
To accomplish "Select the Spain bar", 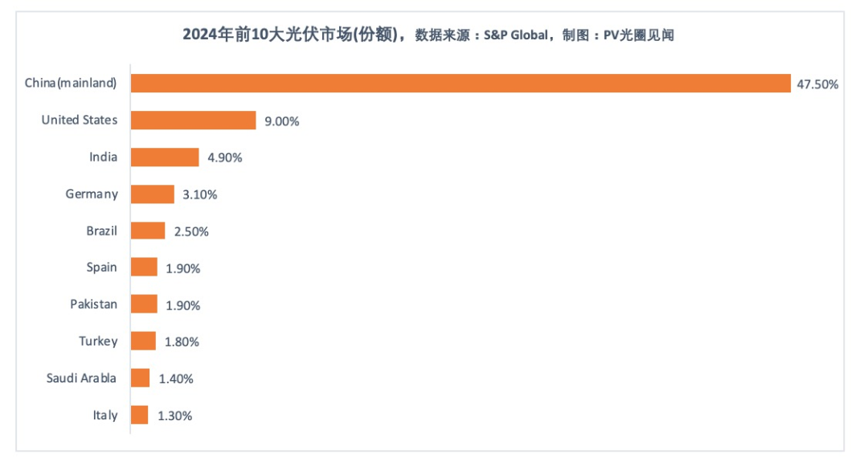I will click(144, 267).
